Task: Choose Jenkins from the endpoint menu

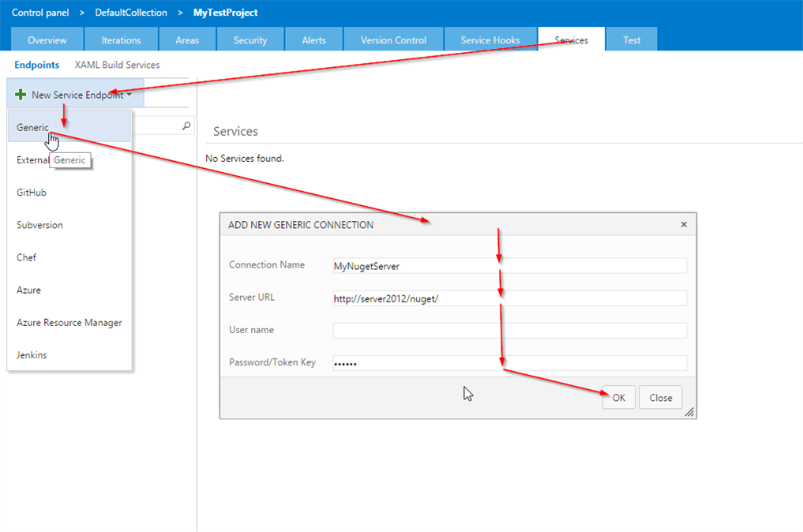Action: 31,354
